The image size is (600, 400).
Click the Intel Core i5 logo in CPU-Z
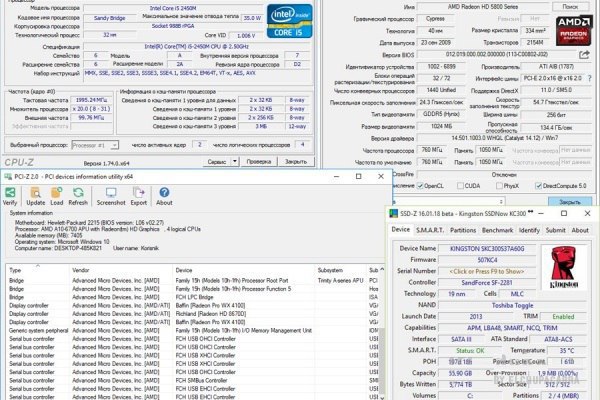tap(290, 21)
